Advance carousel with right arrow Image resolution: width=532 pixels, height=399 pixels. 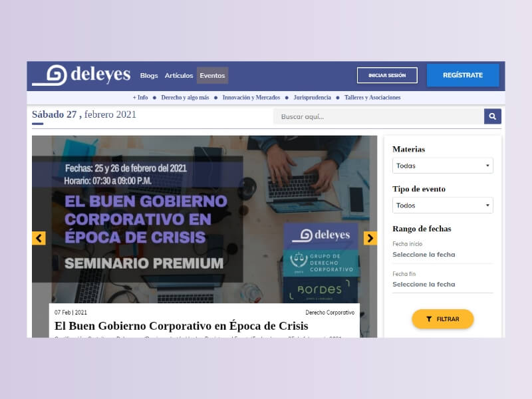tap(370, 238)
